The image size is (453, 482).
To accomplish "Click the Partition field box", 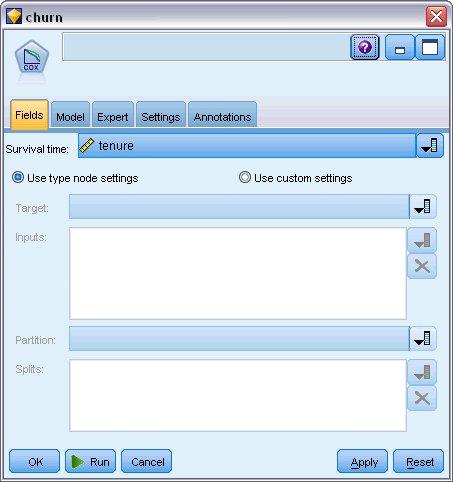I will pos(239,339).
